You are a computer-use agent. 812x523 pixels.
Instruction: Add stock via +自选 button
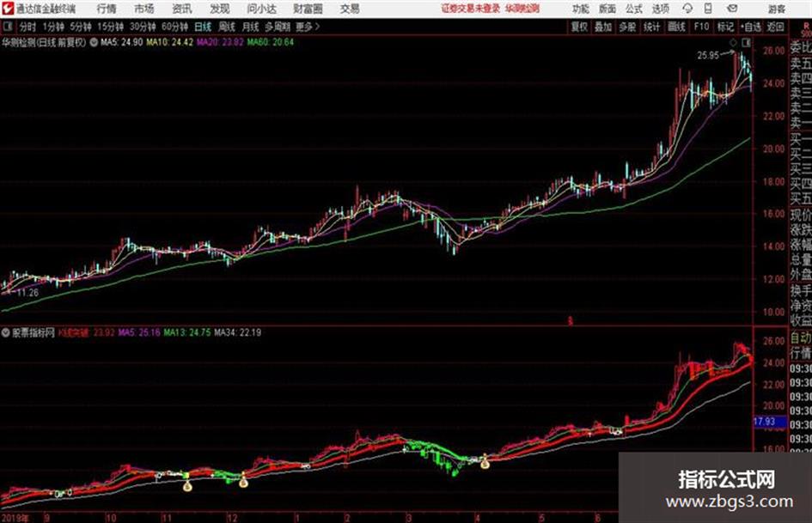751,27
